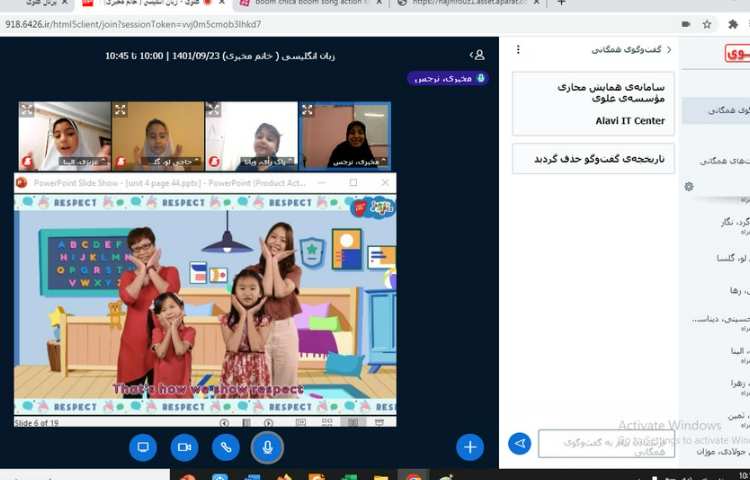
Task: Send chat message with arrow button
Action: coord(520,444)
